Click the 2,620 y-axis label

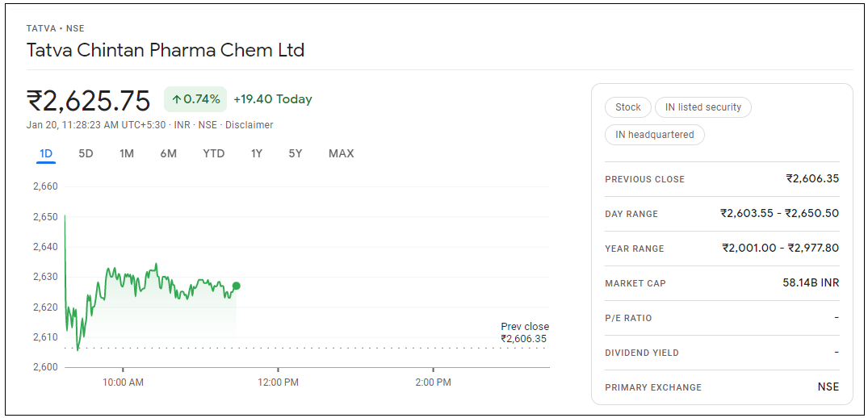(45, 307)
